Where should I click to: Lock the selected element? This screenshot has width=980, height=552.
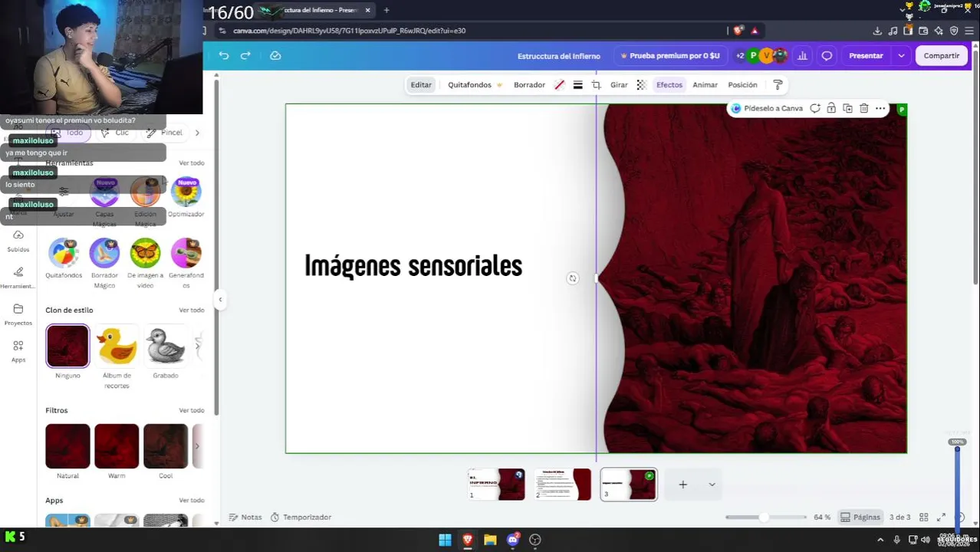[x=831, y=108]
